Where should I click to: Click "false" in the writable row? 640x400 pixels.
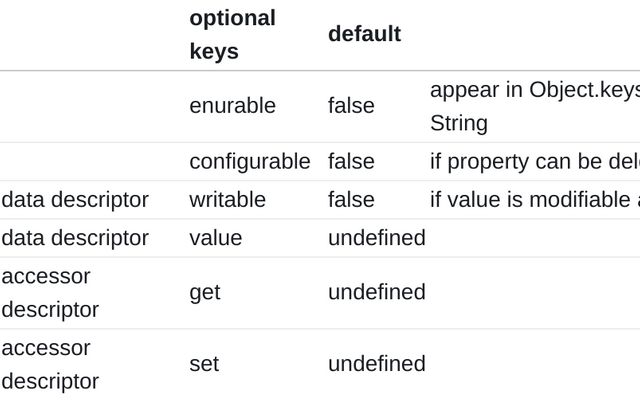click(351, 200)
